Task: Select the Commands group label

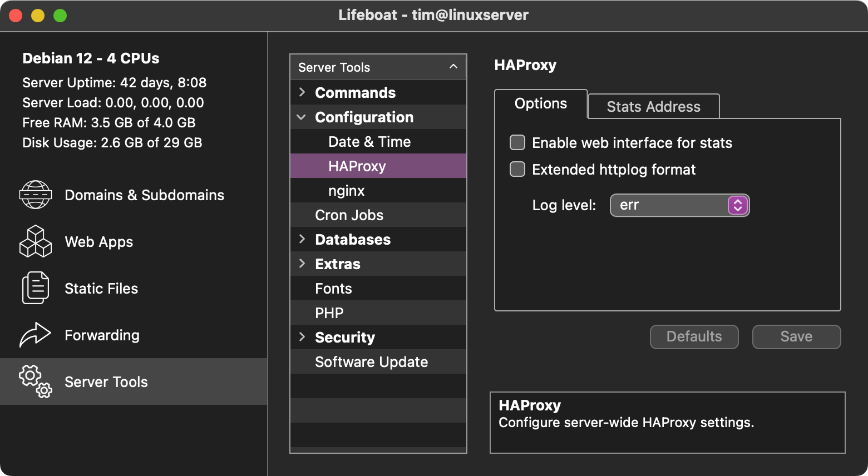Action: [355, 92]
